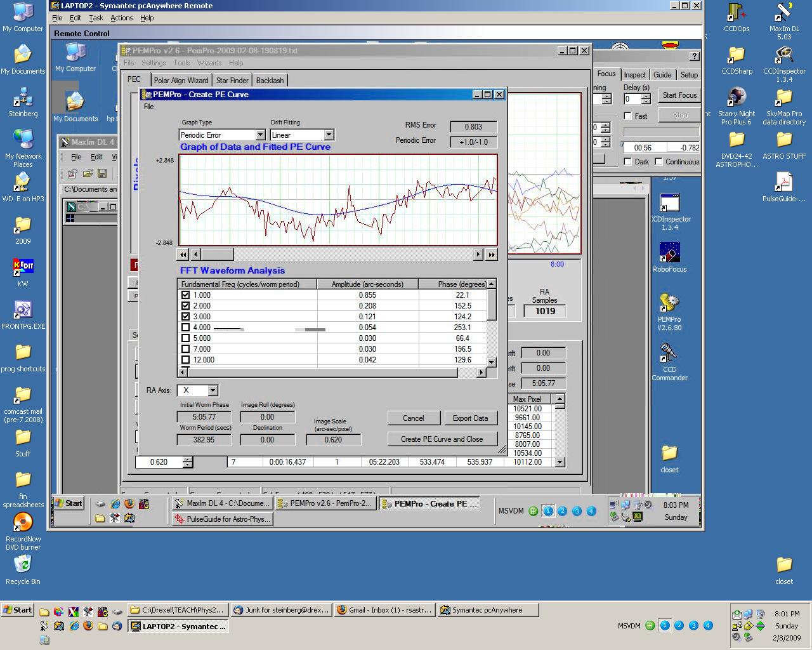Viewport: 812px width, 650px height.
Task: Toggle the Fast checkbox in MaxIm
Action: pyautogui.click(x=628, y=116)
